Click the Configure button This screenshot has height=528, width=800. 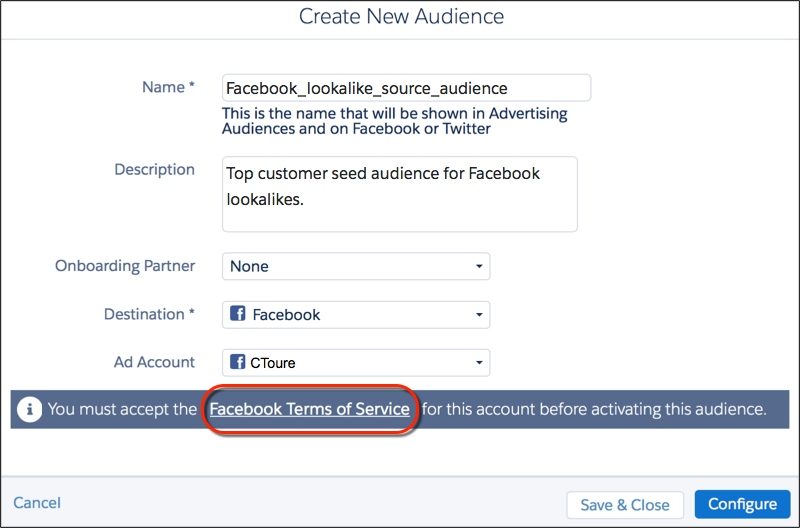click(742, 504)
